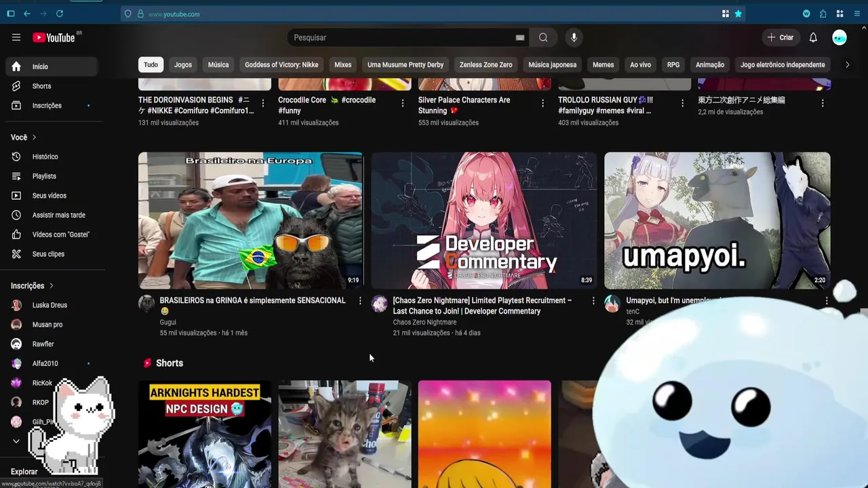Click the bookmark star in address bar

pos(738,14)
